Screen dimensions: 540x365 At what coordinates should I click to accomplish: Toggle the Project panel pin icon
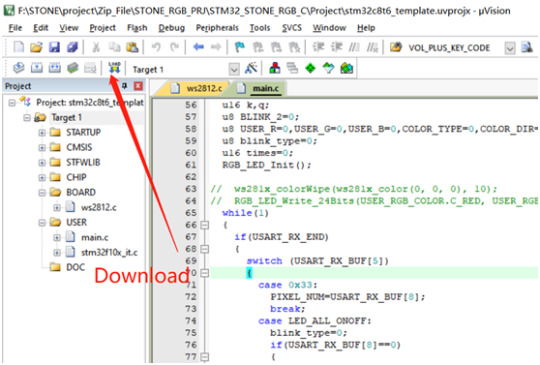124,86
